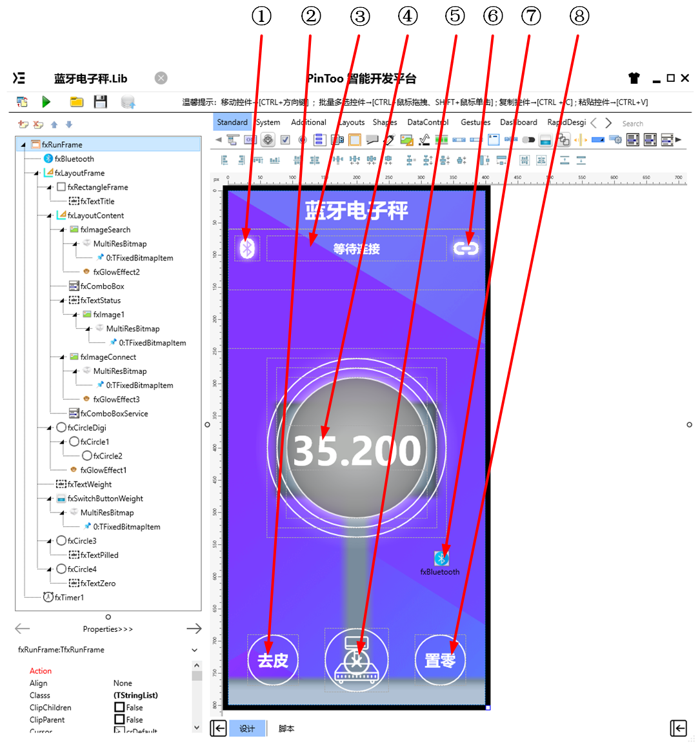The image size is (700, 746).
Task: Switch to the Dashboard palette tab
Action: coord(518,123)
